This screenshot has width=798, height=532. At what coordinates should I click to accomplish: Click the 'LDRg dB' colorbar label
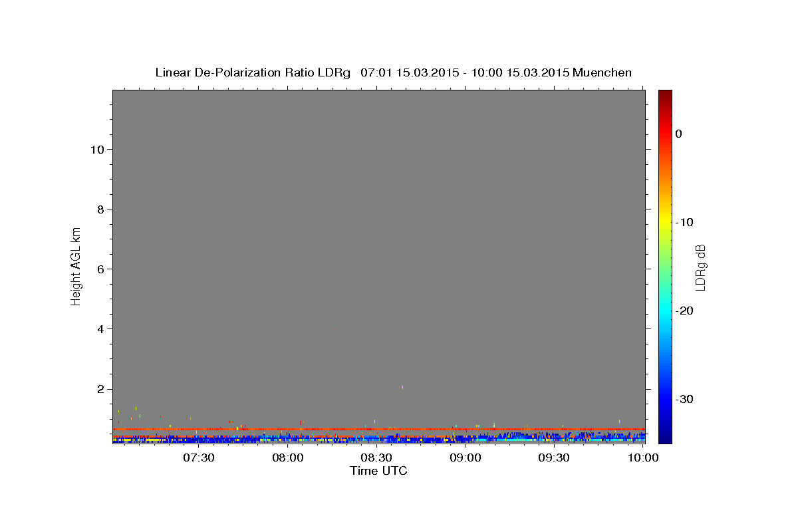click(700, 267)
